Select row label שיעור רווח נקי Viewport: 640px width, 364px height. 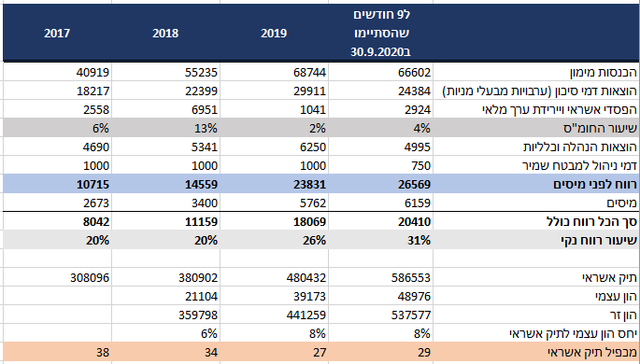598,241
